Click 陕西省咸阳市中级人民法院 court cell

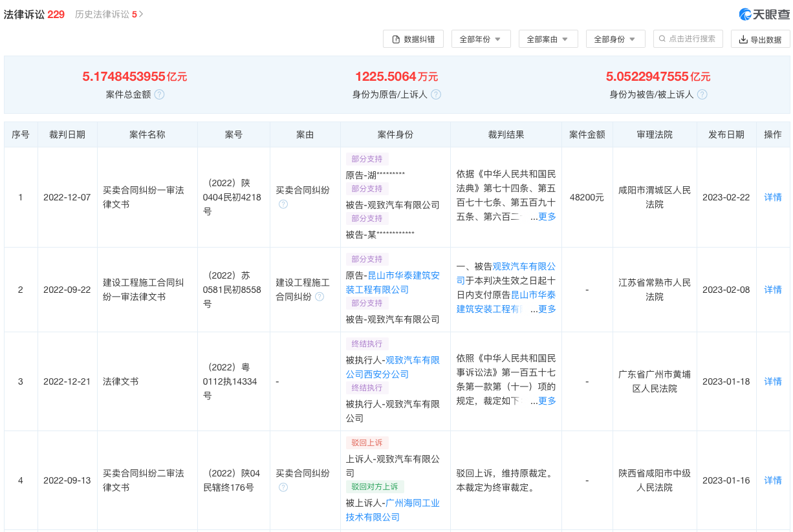pyautogui.click(x=655, y=480)
